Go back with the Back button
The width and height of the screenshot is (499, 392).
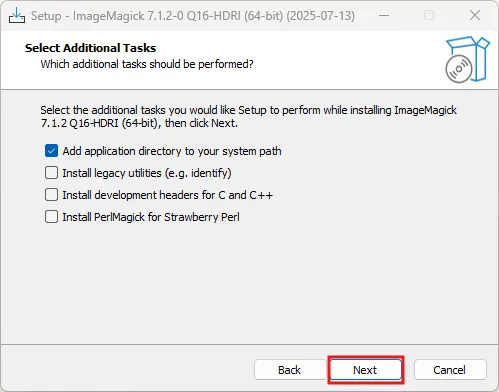[290, 370]
